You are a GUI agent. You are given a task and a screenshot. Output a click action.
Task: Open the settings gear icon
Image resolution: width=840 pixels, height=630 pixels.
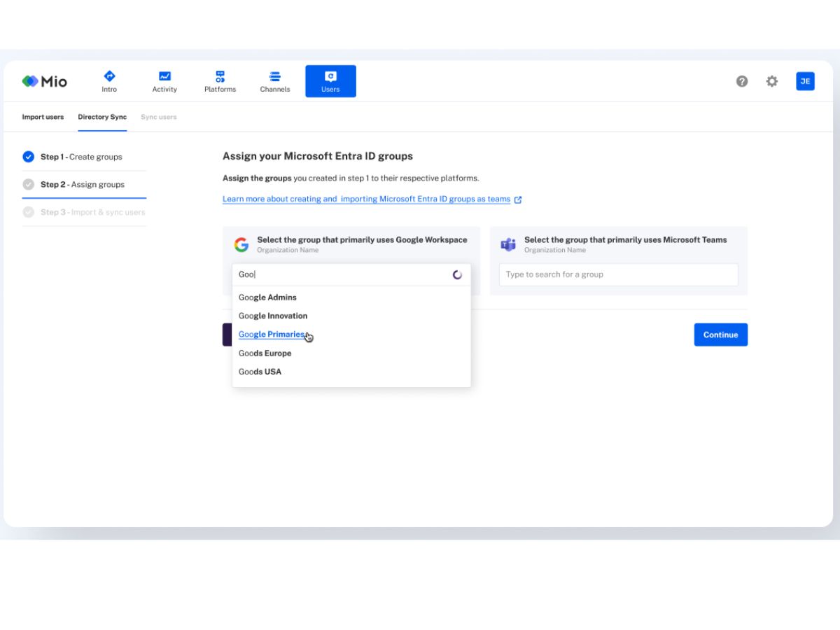[772, 81]
